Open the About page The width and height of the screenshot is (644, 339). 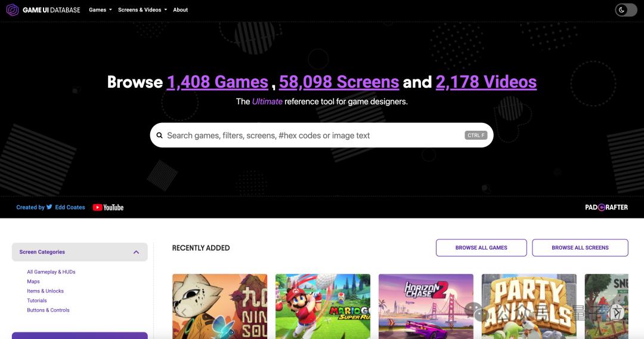(x=180, y=10)
